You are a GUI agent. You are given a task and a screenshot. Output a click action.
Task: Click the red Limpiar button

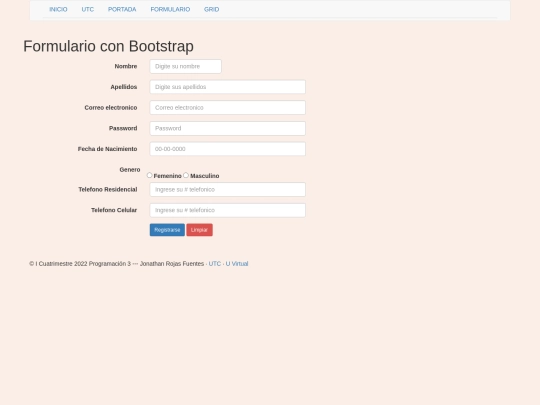point(199,230)
